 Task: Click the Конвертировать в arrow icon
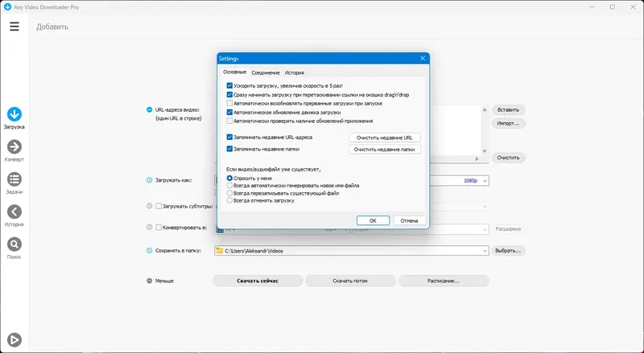coord(150,227)
